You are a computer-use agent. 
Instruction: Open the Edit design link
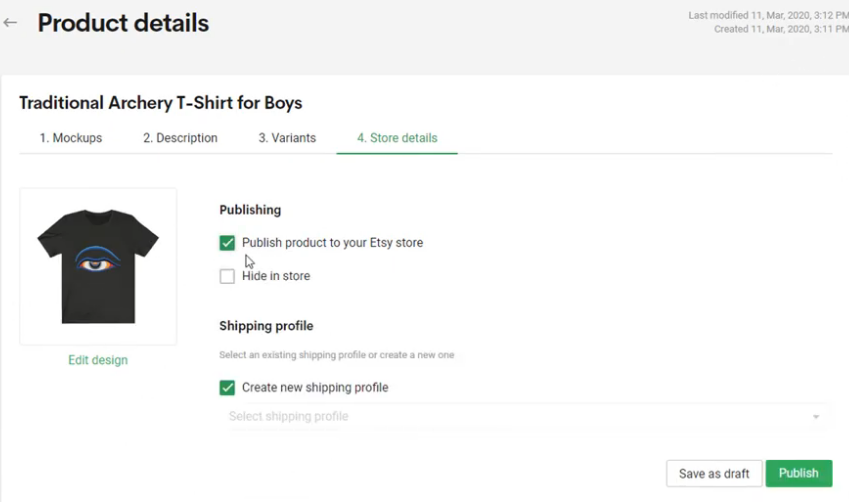(98, 360)
